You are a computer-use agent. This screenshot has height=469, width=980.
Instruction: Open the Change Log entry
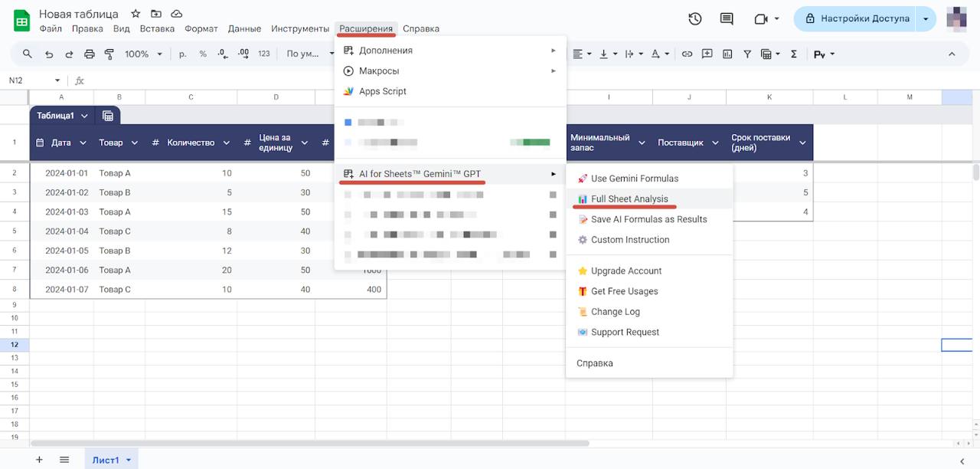649,312
